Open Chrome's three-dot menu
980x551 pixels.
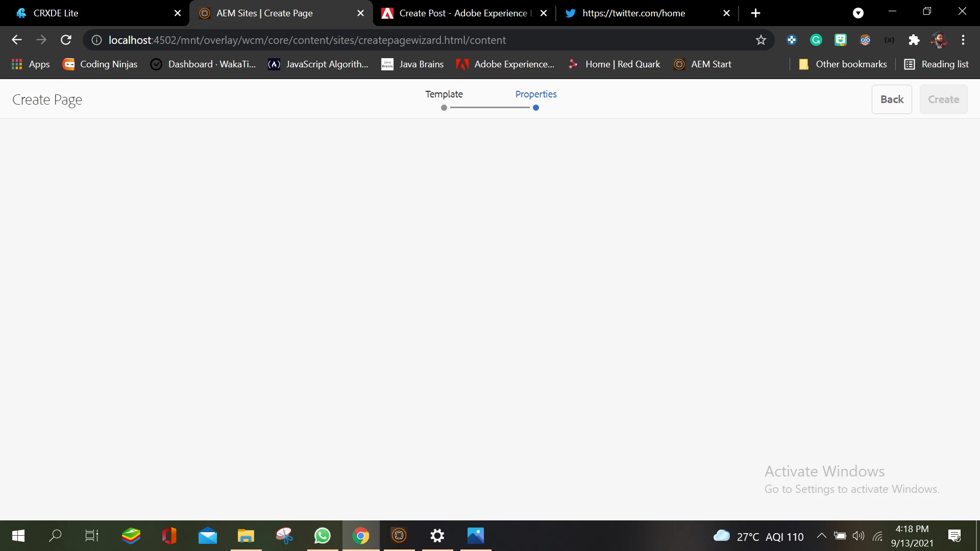coord(963,40)
